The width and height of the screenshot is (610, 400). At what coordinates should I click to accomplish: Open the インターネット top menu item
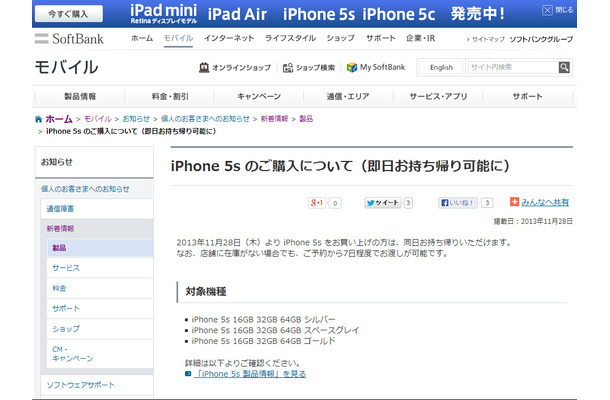[229, 38]
